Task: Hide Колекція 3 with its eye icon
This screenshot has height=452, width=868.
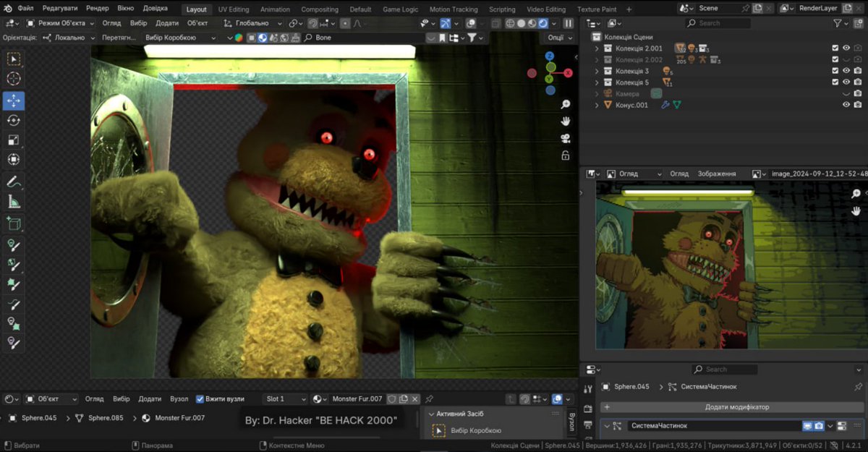Action: point(846,71)
